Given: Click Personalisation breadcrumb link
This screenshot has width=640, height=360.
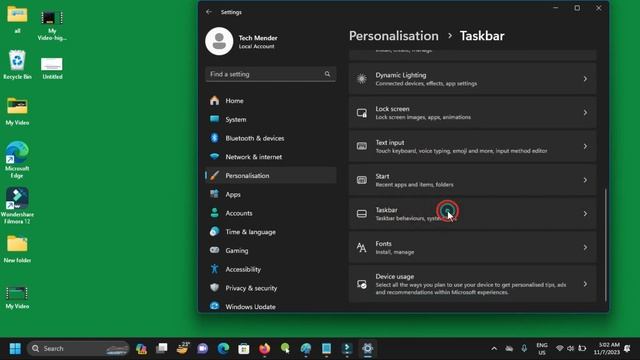Looking at the screenshot, I should coord(393,36).
